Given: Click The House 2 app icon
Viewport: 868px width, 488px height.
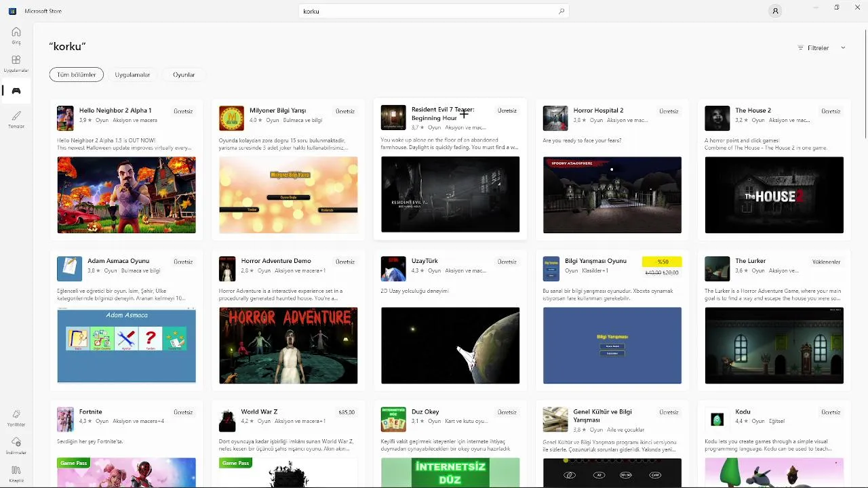Looking at the screenshot, I should [x=717, y=118].
